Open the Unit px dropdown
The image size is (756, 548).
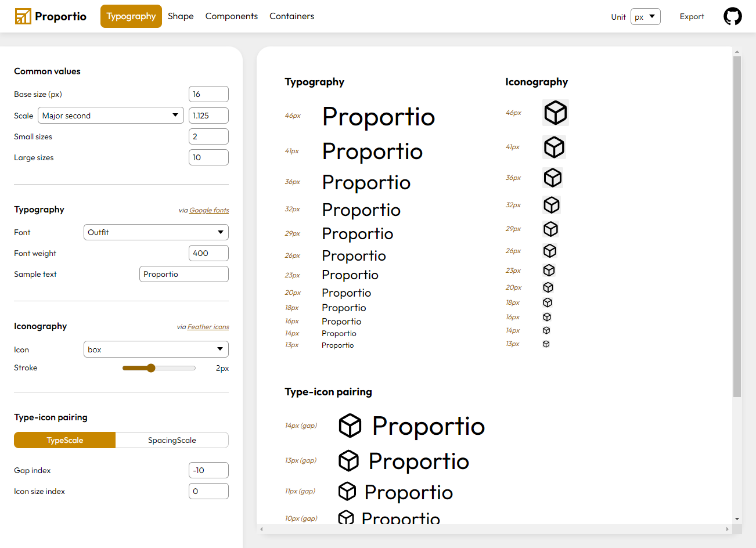pyautogui.click(x=645, y=17)
